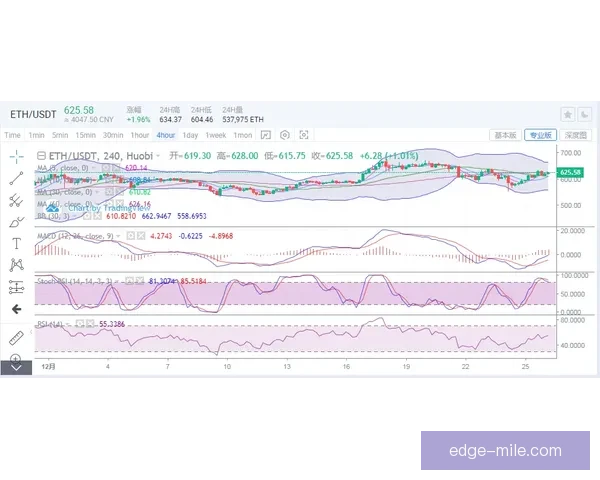Viewport: 600px width, 480px height.
Task: Switch to 1day interval
Action: click(190, 135)
